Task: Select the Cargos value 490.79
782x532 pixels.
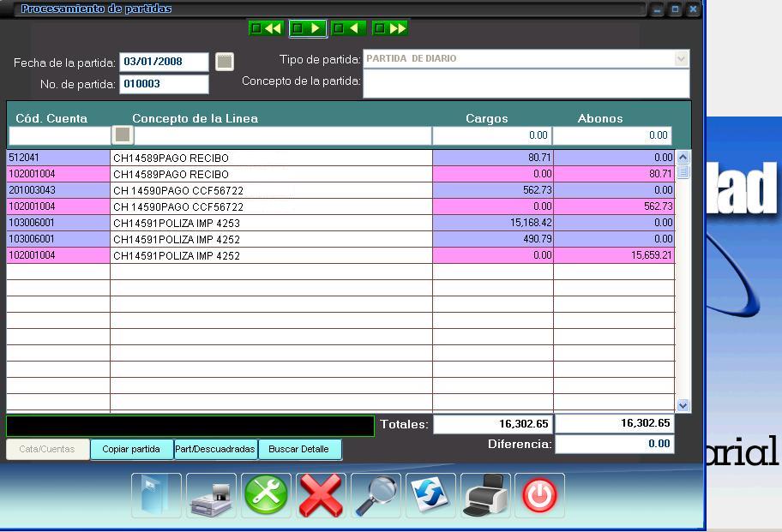Action: pos(493,239)
